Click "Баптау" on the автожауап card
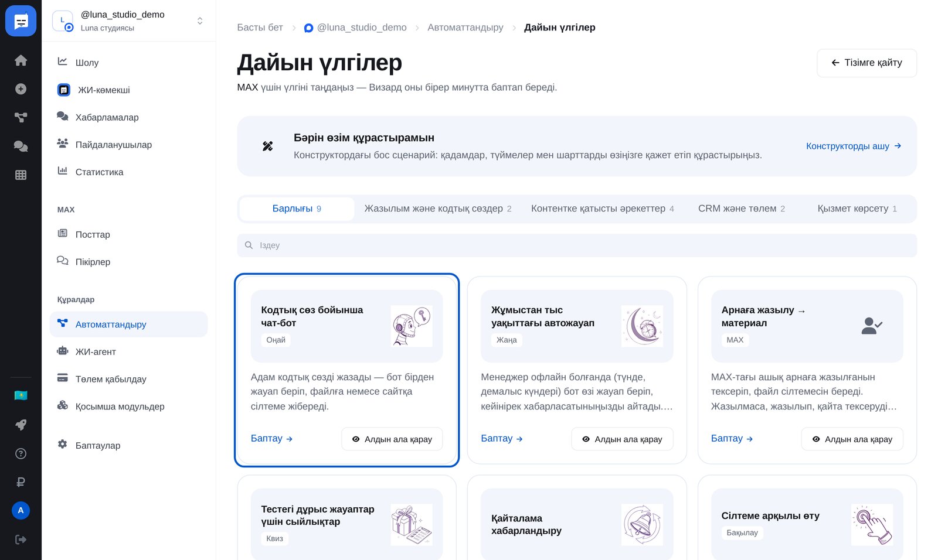 502,438
